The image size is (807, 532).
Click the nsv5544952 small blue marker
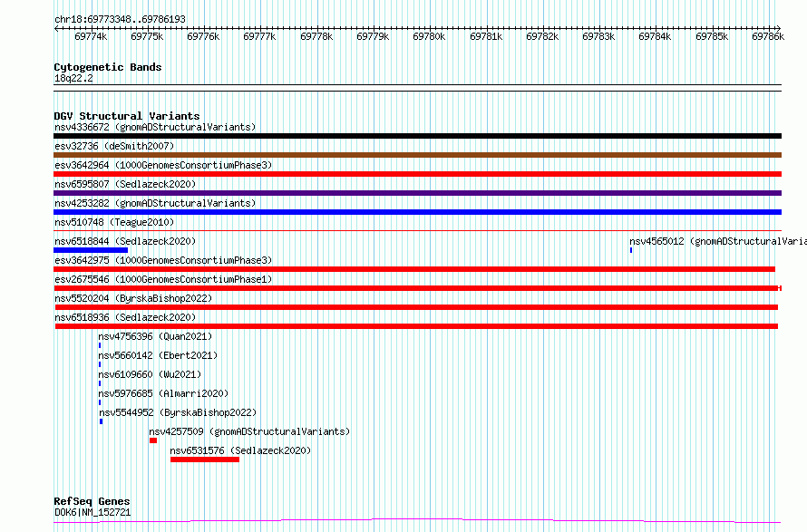point(102,421)
